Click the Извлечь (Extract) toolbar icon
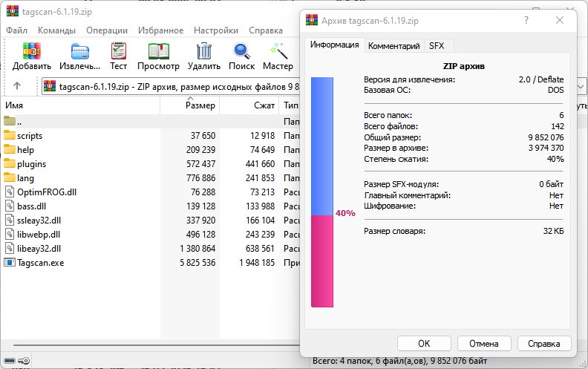This screenshot has width=588, height=369. (x=80, y=51)
